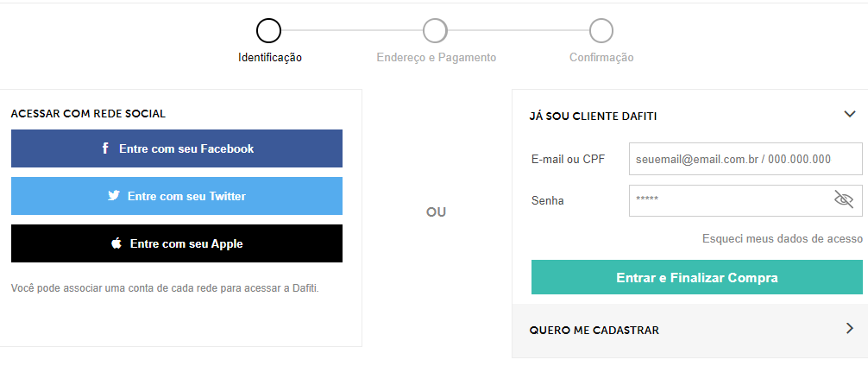Select the Endereço e Pagamento step circle
This screenshot has width=868, height=385.
[x=435, y=31]
